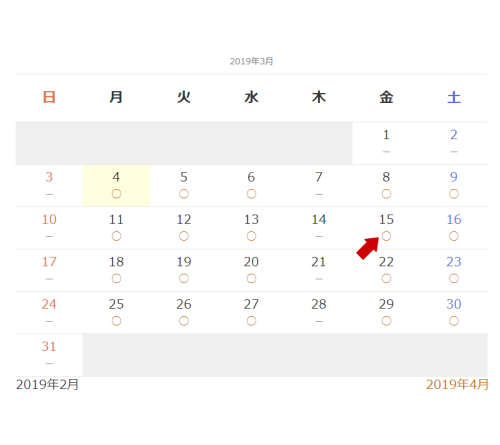
Task: Select the availability circle for March 20
Action: click(251, 278)
